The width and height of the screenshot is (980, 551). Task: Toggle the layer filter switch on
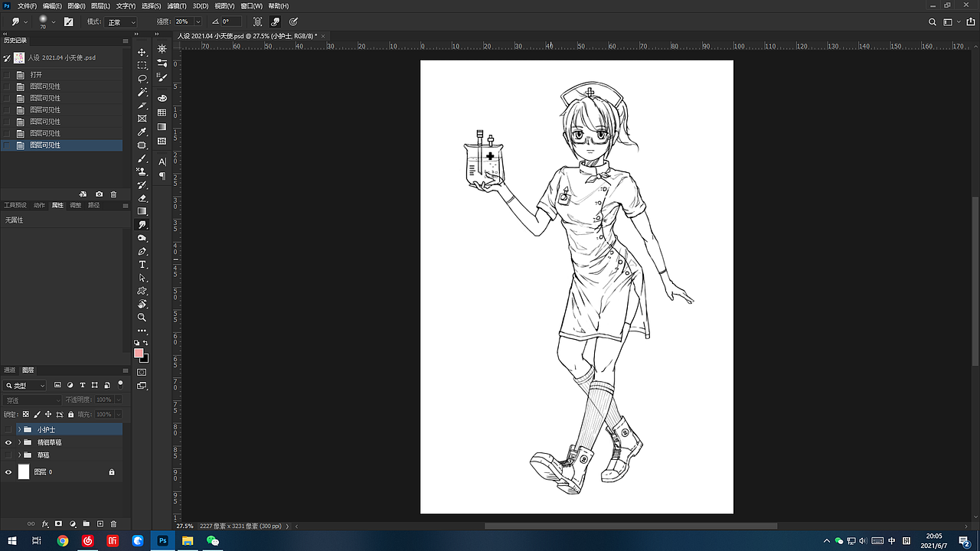[120, 384]
